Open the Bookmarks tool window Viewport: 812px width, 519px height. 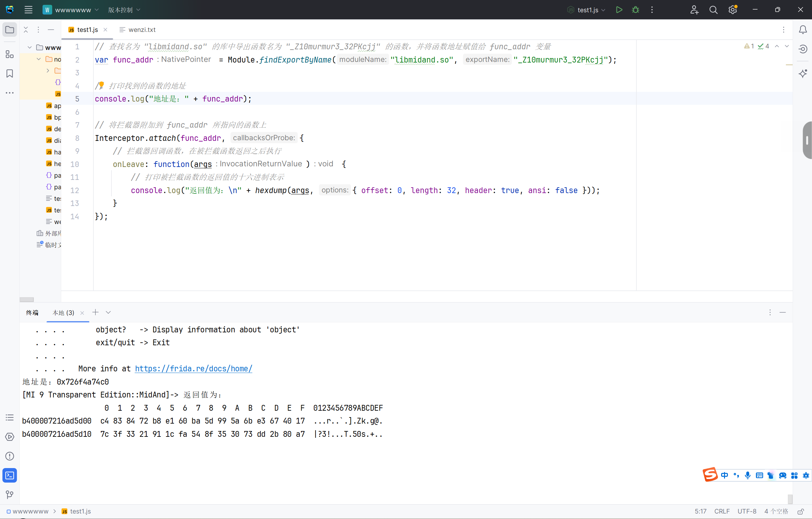pos(10,73)
